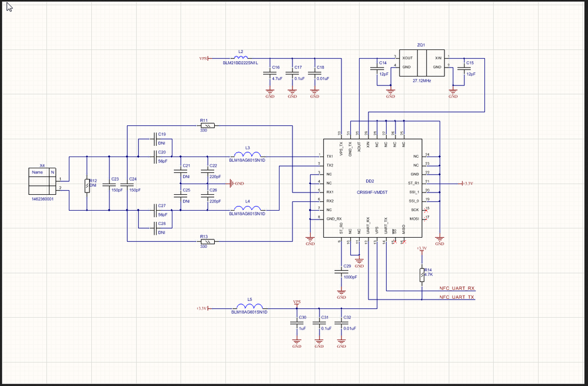The height and width of the screenshot is (386, 588).
Task: Click the +3.3V port right of ST_R1
Action: pyautogui.click(x=467, y=184)
